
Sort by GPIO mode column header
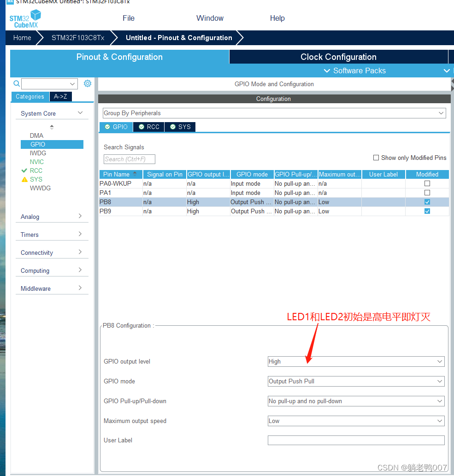tap(252, 174)
